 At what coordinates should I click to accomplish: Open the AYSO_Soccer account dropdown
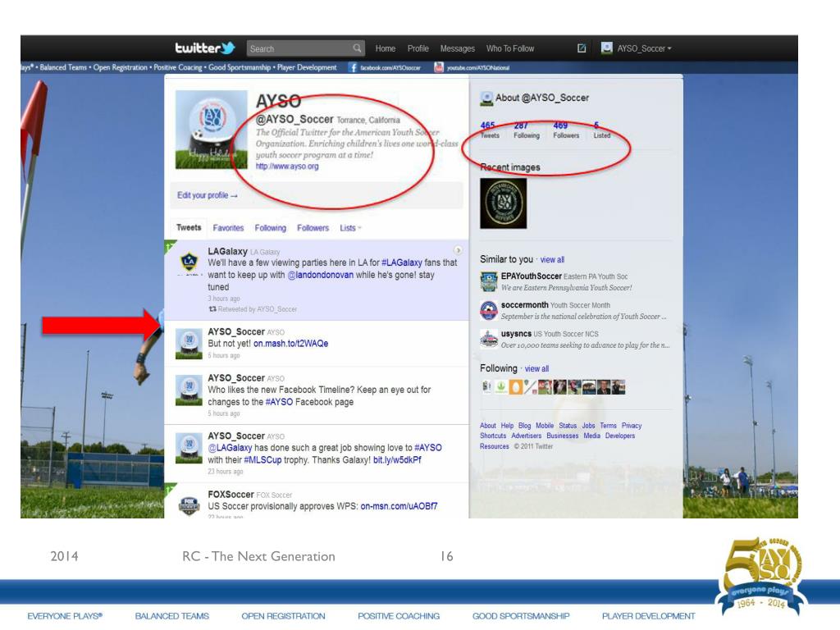(x=644, y=48)
